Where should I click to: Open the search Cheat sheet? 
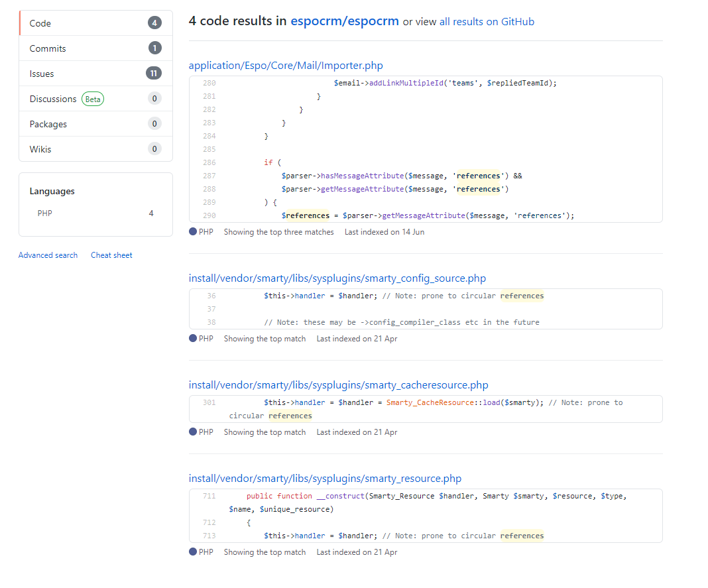(111, 255)
